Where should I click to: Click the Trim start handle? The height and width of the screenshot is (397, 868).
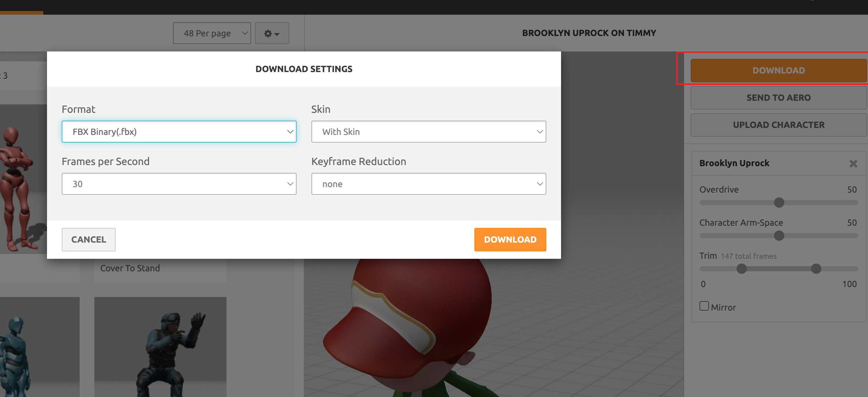(x=742, y=269)
